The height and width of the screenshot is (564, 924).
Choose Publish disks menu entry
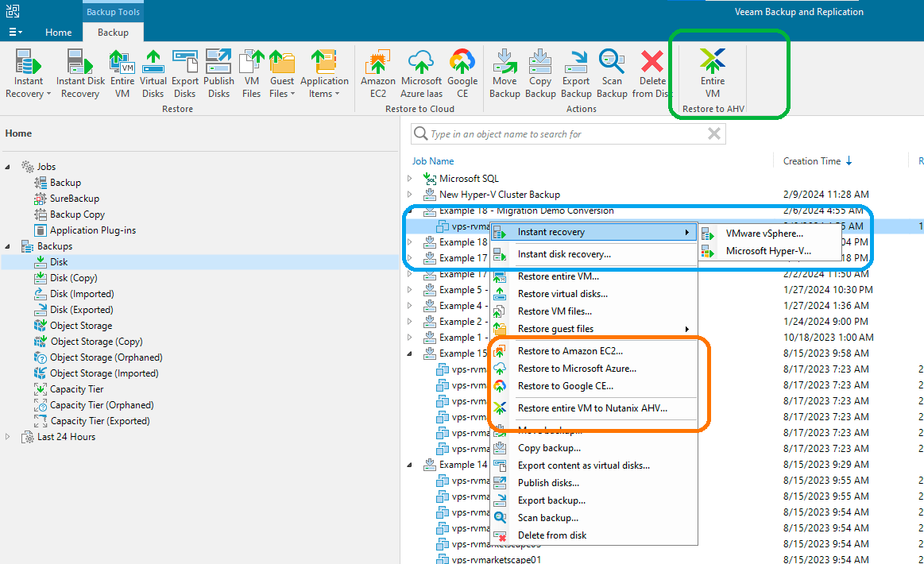(x=593, y=483)
